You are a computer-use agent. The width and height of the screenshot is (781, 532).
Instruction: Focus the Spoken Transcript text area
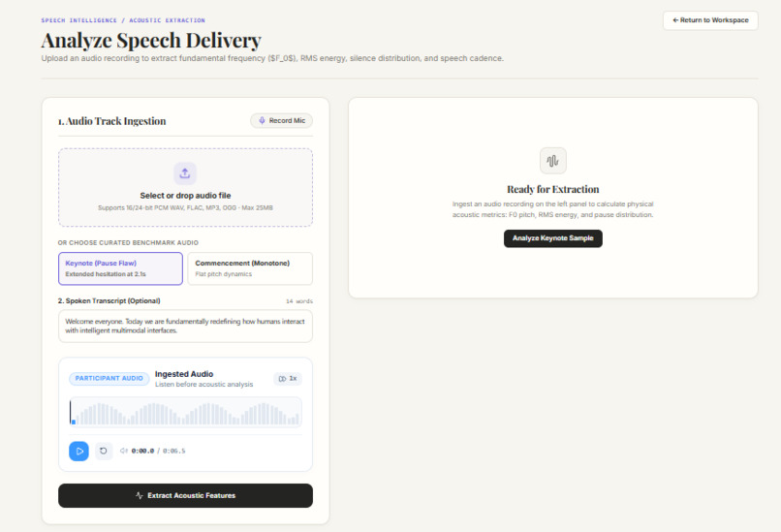click(185, 326)
